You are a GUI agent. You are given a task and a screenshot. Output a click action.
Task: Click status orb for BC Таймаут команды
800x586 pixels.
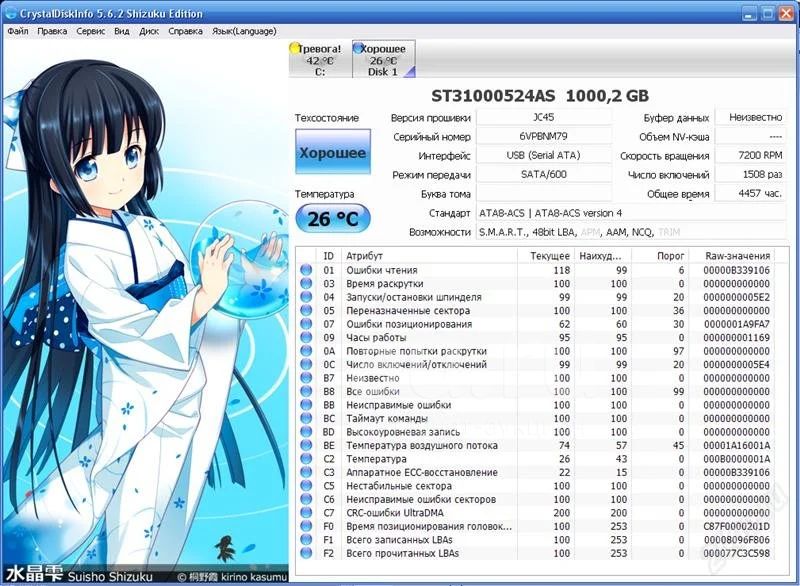(306, 418)
